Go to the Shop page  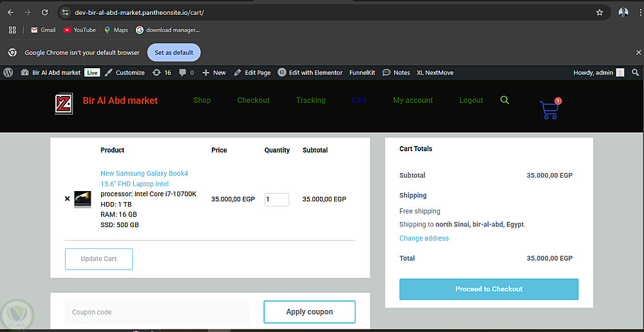(202, 100)
